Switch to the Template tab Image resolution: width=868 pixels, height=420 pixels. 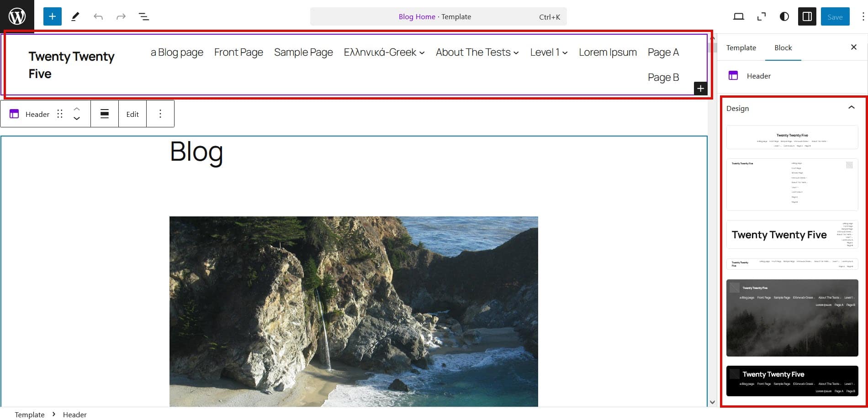tap(741, 47)
